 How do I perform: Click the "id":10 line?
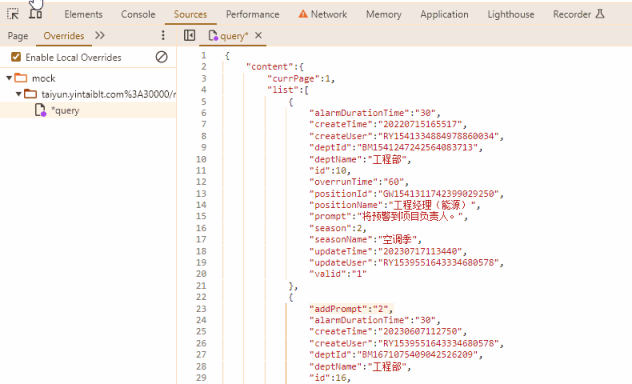(330, 170)
